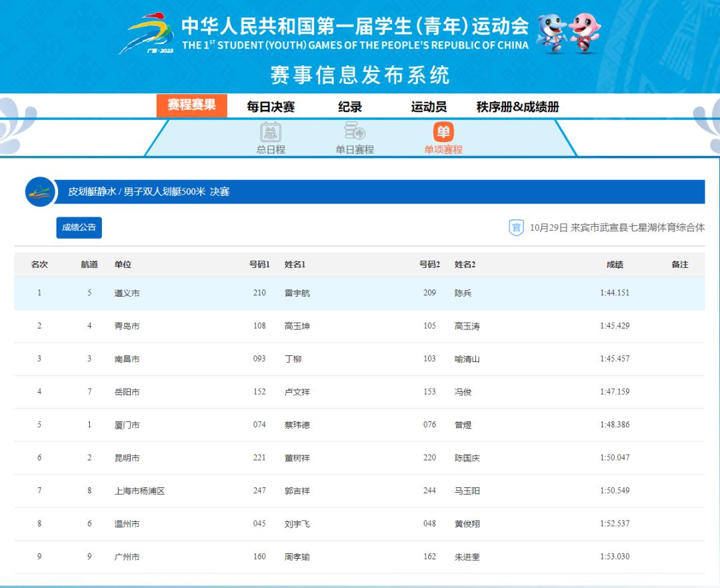Open 秩序册&成绩册 menu item

click(x=517, y=107)
